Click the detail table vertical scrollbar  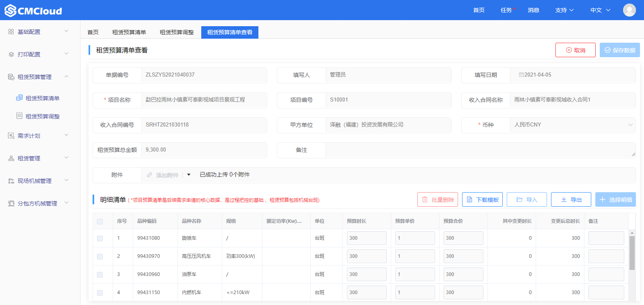(632, 253)
